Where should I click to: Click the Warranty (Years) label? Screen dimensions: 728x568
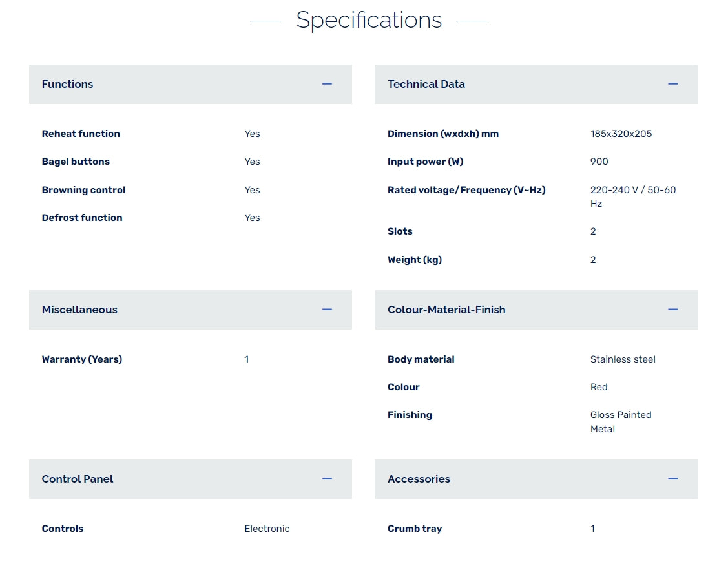(82, 359)
